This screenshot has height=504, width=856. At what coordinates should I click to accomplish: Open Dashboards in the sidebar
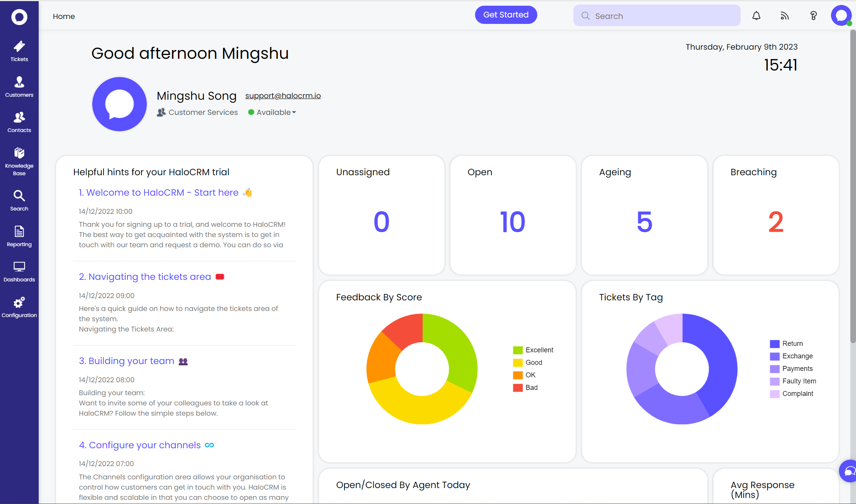click(x=19, y=272)
